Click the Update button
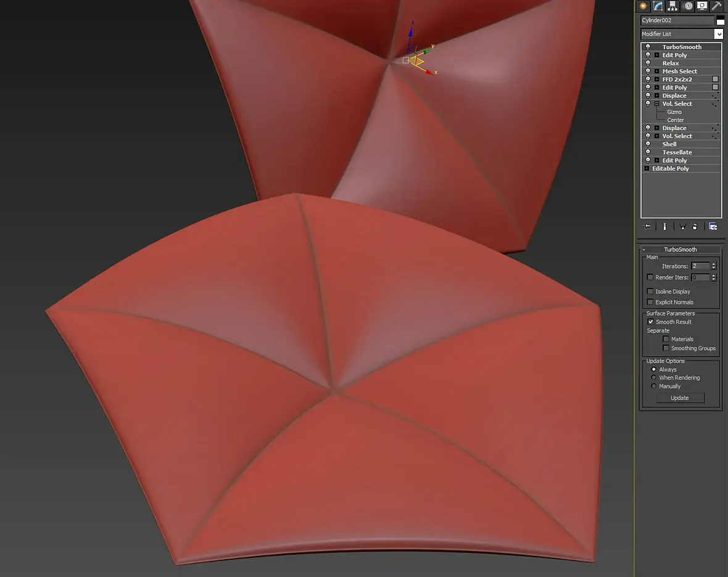Screen dimensions: 728x577 tap(680, 398)
